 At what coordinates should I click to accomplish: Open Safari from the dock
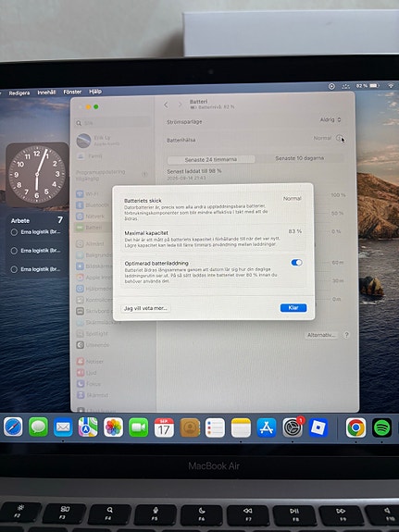pos(13,427)
